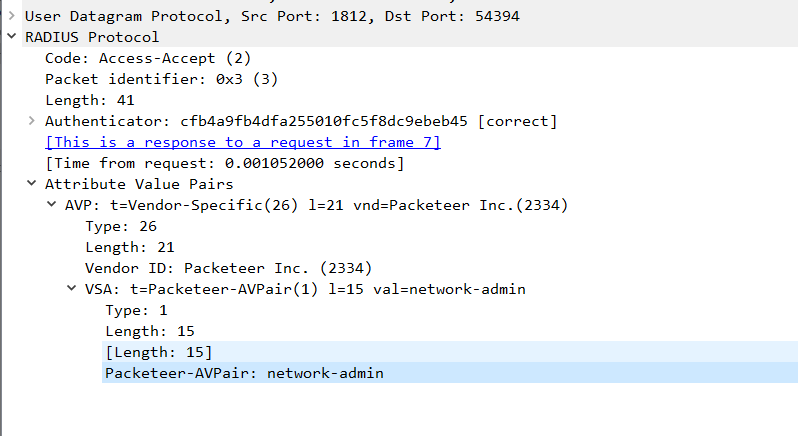Expand the User Datagram Protocol arrow
Screen dimensions: 798x436
click(11, 16)
